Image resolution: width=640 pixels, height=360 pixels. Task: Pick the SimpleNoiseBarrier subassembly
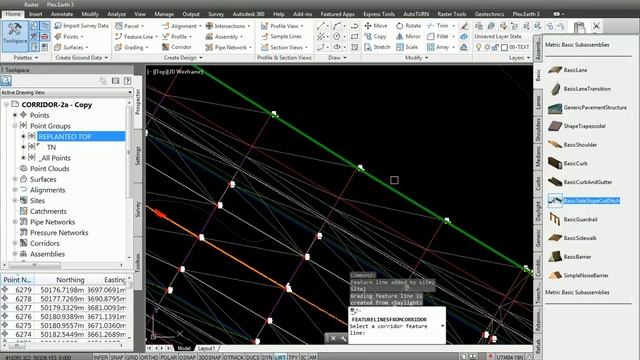[578, 276]
